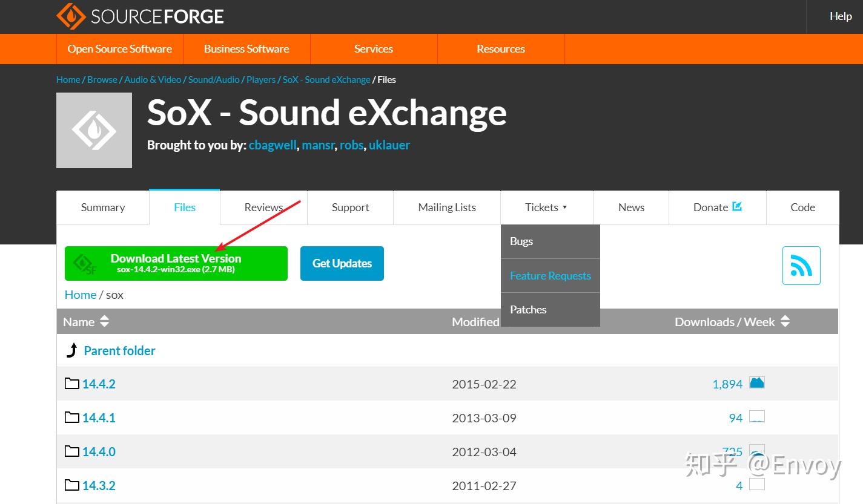Go to the Parent folder link

(119, 351)
